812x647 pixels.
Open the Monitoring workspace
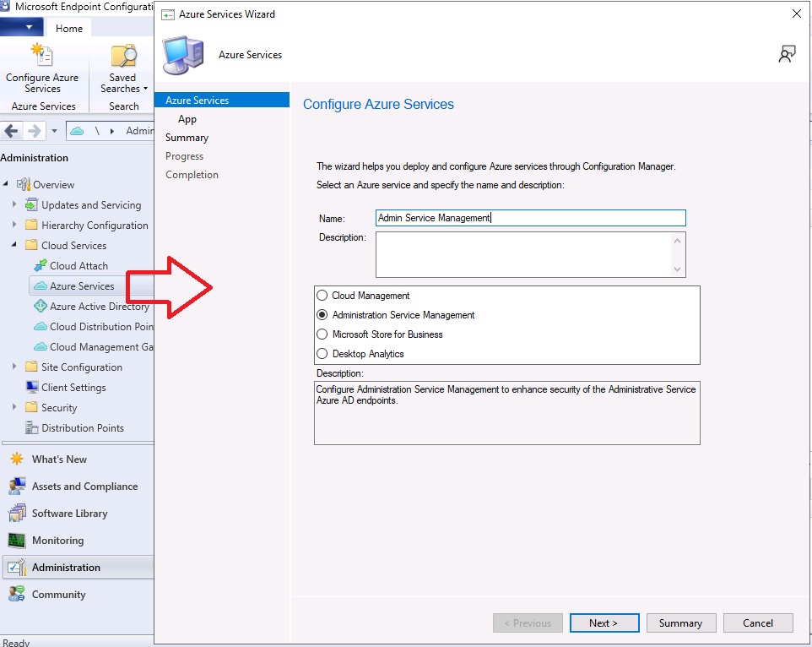click(x=58, y=541)
